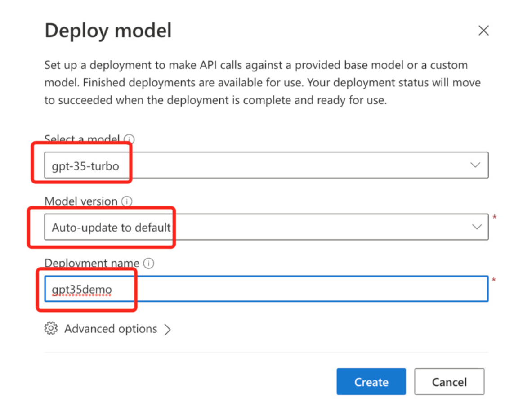
Task: Click the Deployment name field label
Action: coord(92,264)
